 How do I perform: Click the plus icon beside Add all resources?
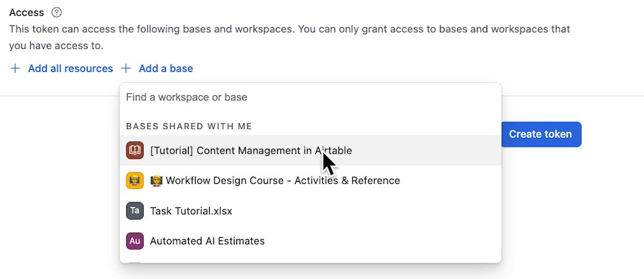[15, 68]
